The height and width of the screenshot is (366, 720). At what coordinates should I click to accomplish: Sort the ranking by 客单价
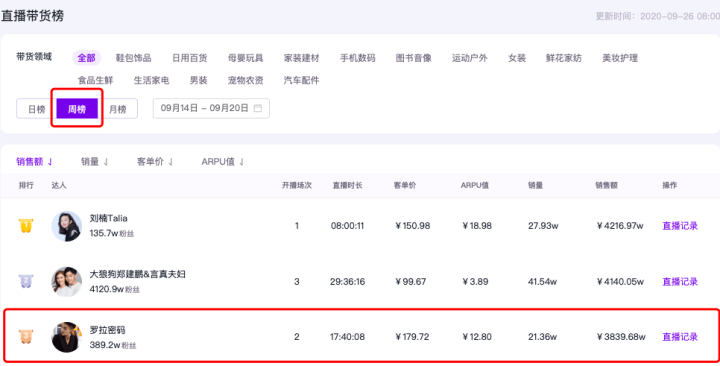click(155, 162)
